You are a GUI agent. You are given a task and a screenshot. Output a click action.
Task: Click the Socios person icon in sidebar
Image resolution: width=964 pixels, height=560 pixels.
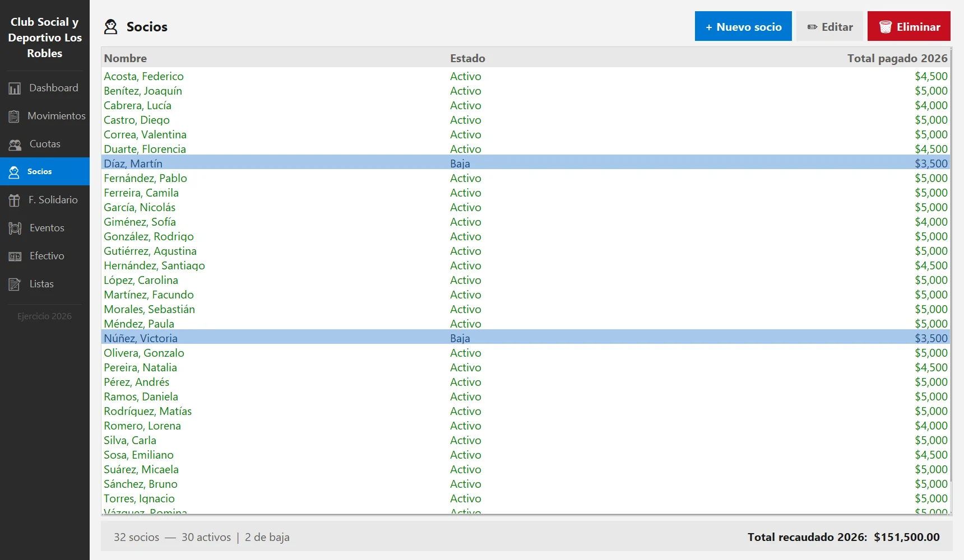pyautogui.click(x=14, y=172)
